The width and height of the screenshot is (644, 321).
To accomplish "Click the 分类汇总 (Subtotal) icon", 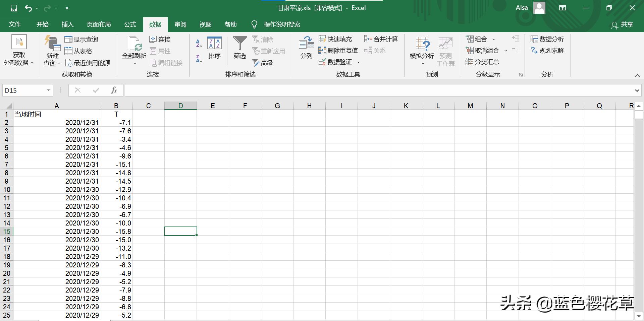I will click(483, 62).
